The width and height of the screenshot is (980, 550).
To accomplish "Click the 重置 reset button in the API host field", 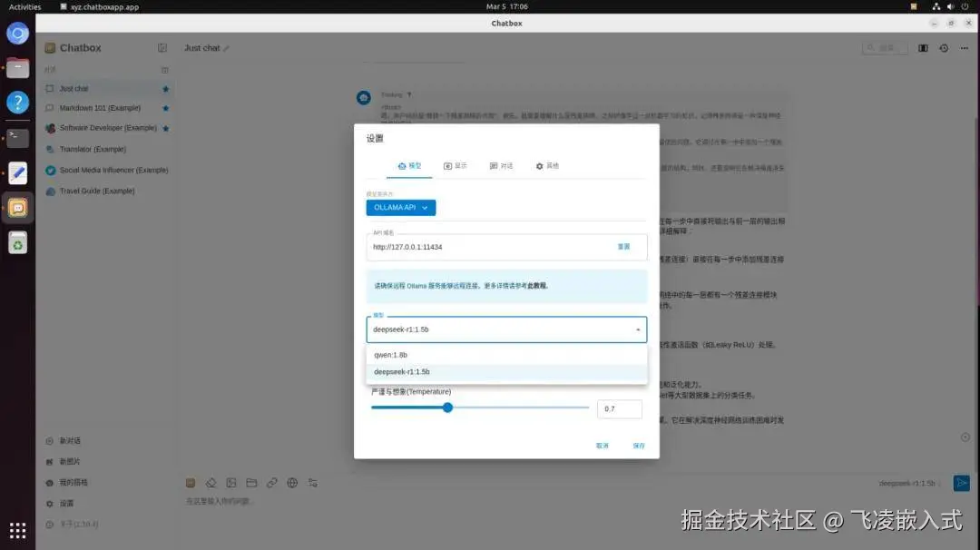I will point(623,247).
